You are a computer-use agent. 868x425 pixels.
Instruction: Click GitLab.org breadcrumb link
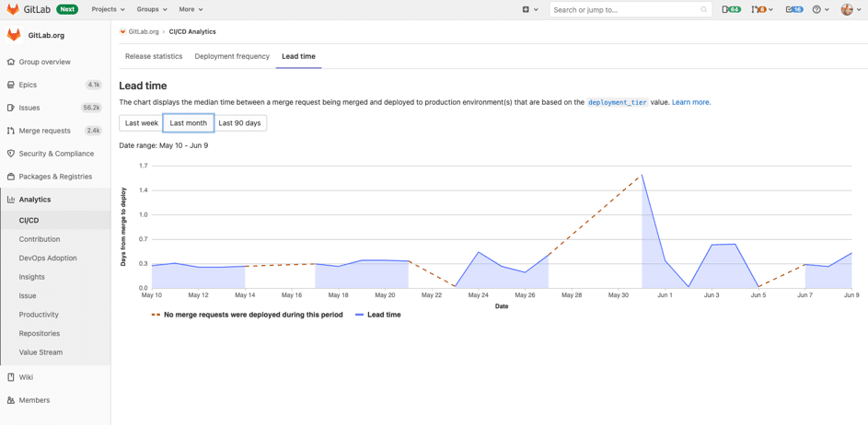144,32
